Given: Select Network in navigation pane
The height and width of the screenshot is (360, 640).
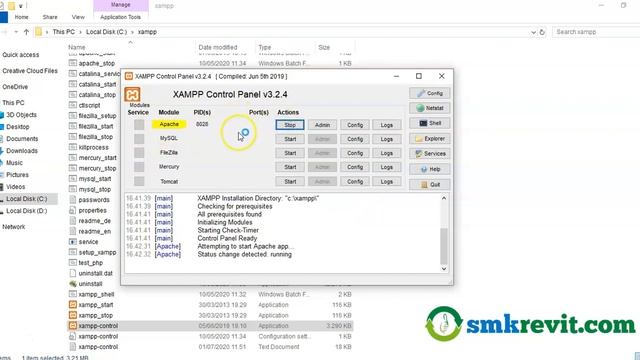Looking at the screenshot, I should click(x=13, y=227).
